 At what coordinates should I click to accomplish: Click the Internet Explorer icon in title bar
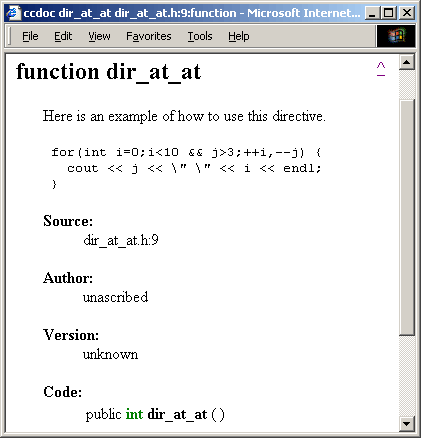[13, 13]
